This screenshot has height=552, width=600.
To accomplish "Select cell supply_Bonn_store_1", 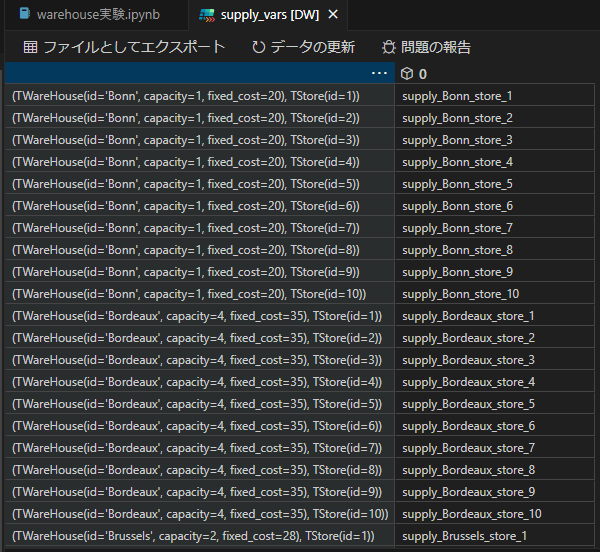I will point(494,96).
